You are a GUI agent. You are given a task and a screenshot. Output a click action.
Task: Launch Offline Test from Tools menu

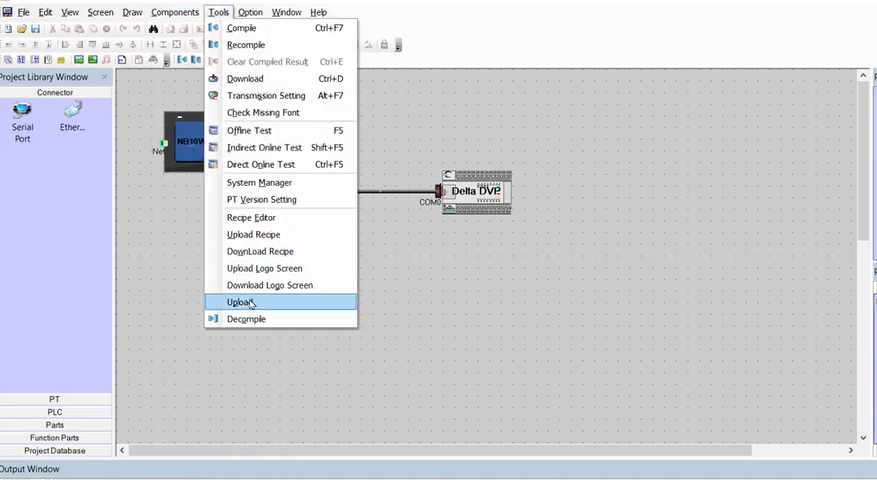pos(249,131)
